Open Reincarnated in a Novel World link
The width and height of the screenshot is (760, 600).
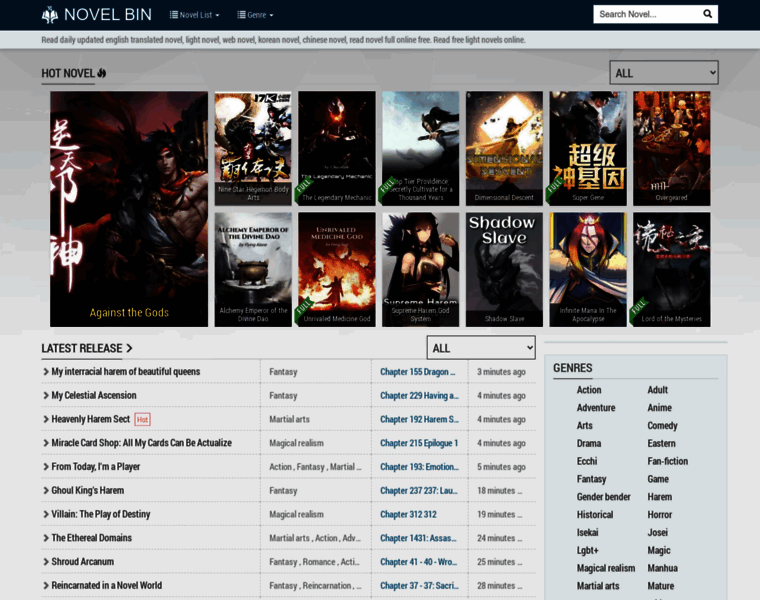tap(107, 585)
